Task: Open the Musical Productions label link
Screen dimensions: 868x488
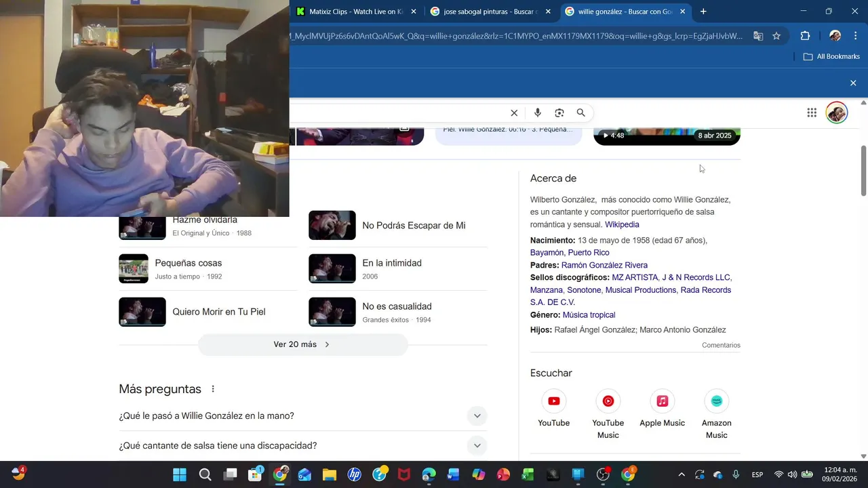Action: [641, 290]
